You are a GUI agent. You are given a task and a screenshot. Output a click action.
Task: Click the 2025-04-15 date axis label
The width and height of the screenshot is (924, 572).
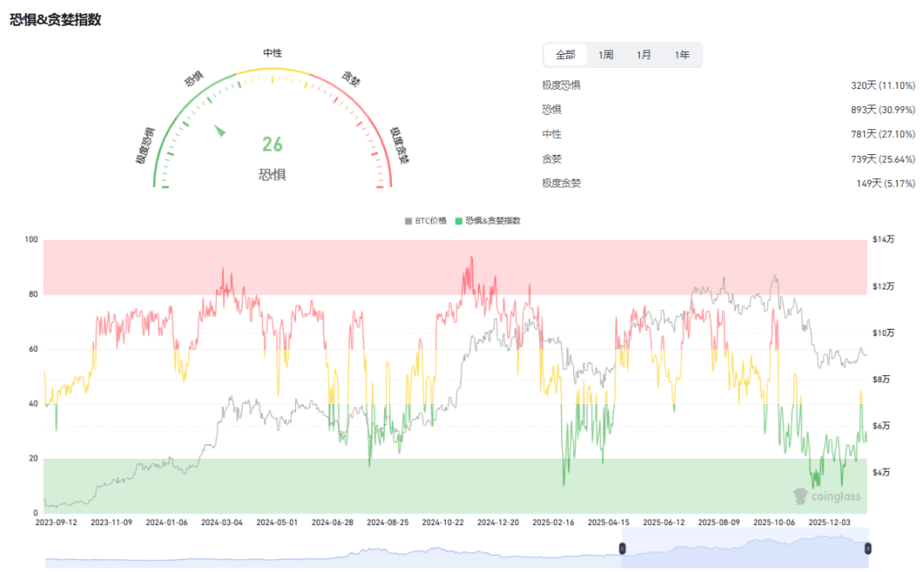click(608, 522)
